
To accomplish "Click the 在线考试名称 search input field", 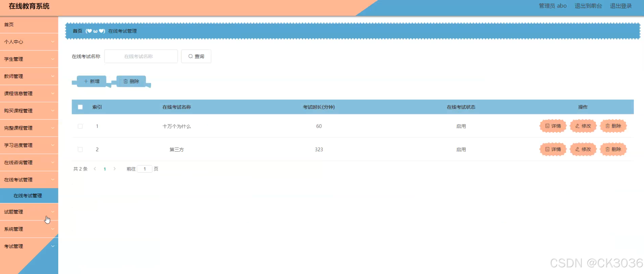I will [141, 56].
